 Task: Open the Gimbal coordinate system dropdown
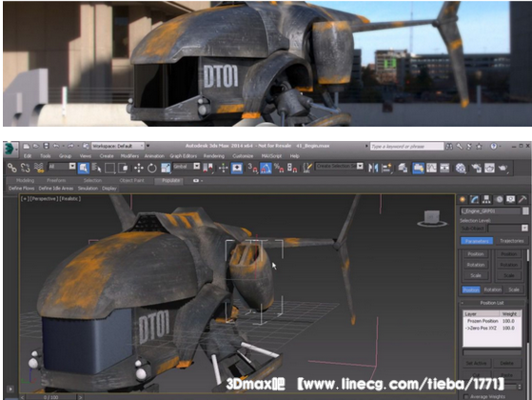pyautogui.click(x=187, y=167)
